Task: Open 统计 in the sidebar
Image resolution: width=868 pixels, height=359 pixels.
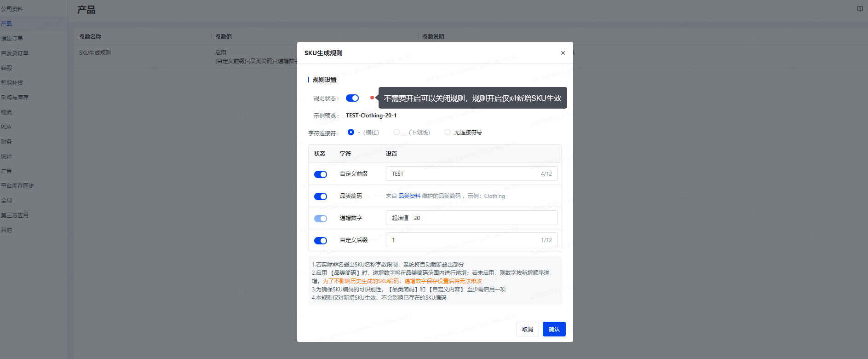Action: point(6,156)
